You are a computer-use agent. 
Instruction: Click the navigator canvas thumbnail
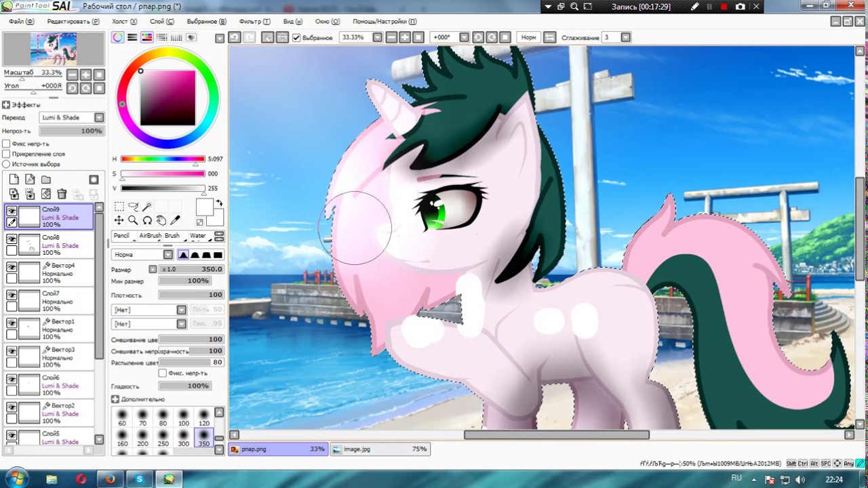(x=54, y=48)
